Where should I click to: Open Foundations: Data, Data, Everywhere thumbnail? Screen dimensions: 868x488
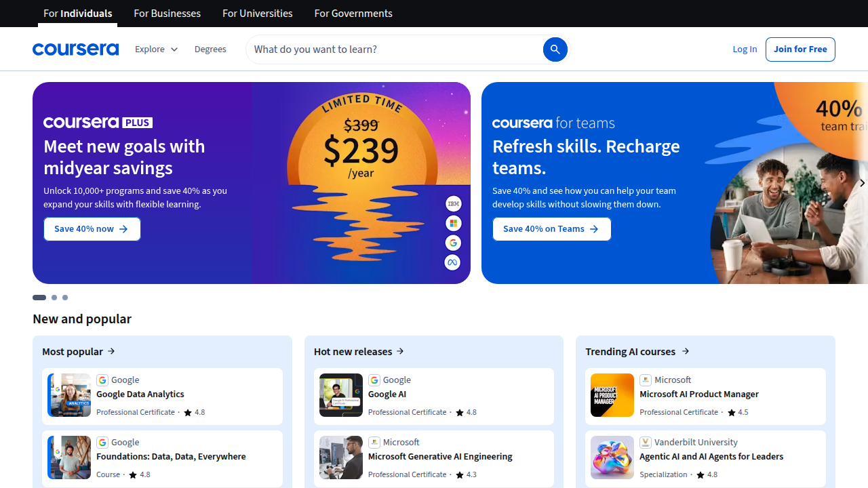click(69, 457)
